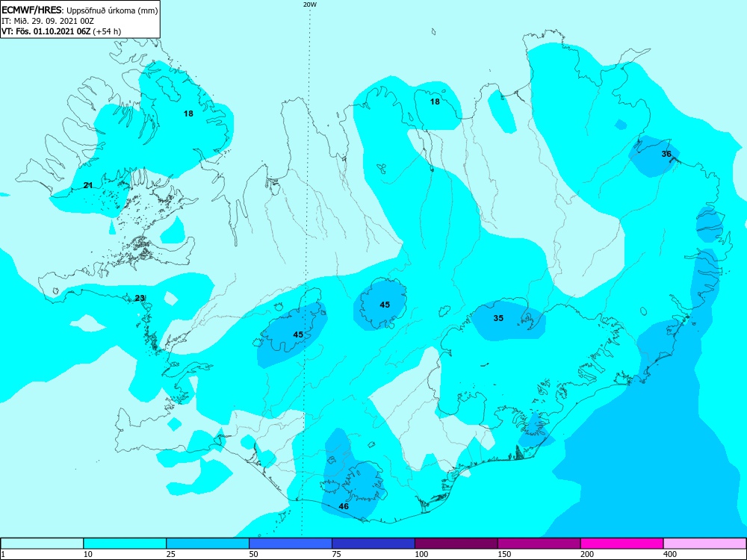Click the 45 mm value on the western glacier
Screen dimensions: 747x560
(x=298, y=335)
